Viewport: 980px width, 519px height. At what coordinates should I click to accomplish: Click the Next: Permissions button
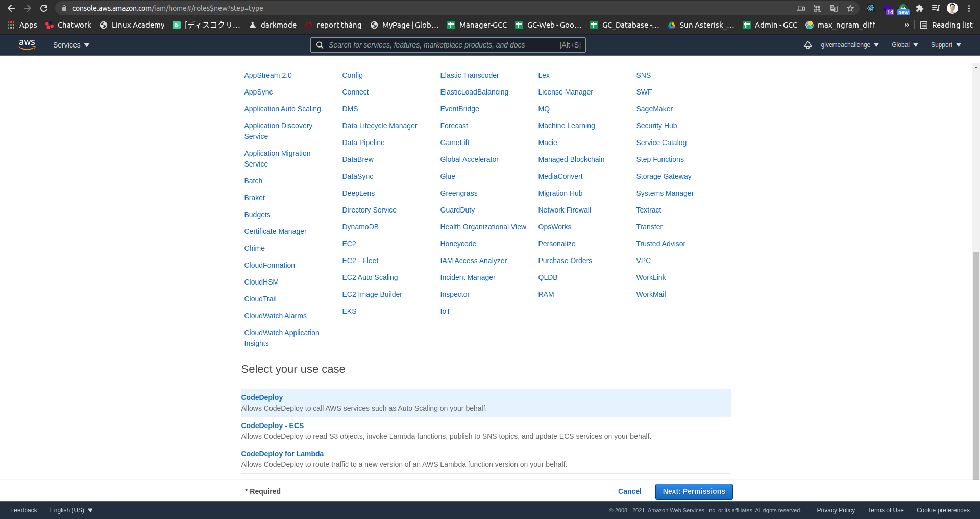coord(694,491)
